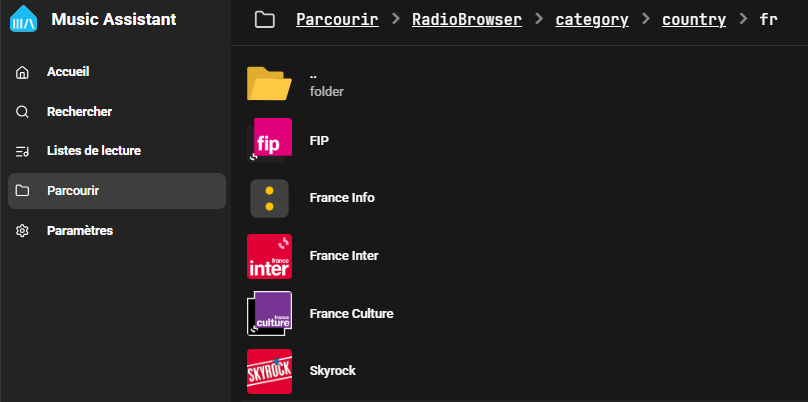The height and width of the screenshot is (402, 808).
Task: Open the parent folder icon
Action: [x=269, y=83]
